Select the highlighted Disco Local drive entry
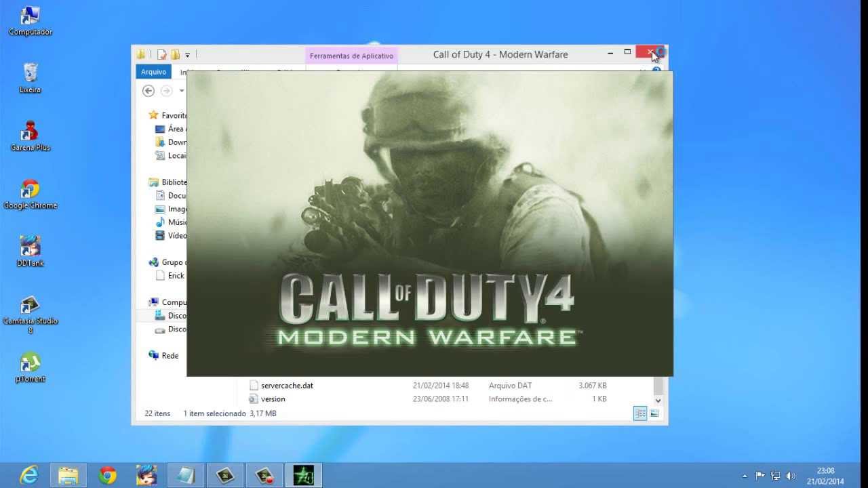Viewport: 868px width, 488px height. [x=171, y=316]
